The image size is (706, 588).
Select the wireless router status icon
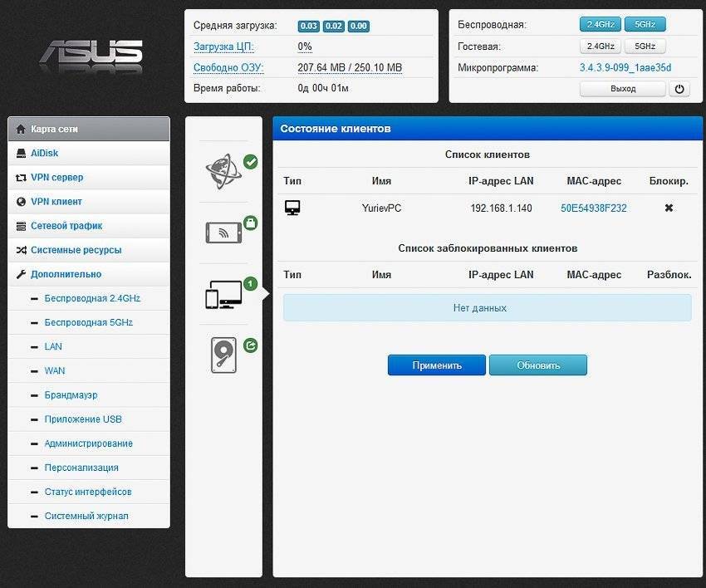pos(223,233)
